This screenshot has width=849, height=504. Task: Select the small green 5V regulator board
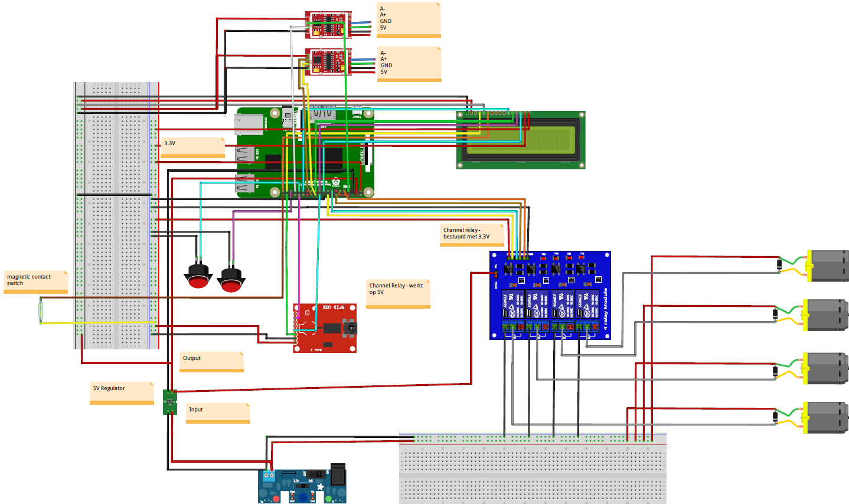[x=170, y=402]
